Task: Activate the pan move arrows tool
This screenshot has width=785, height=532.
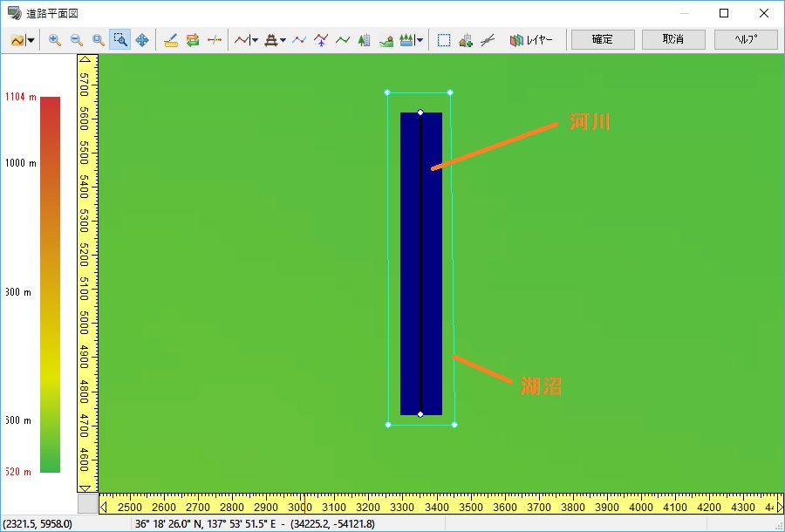Action: pyautogui.click(x=142, y=40)
